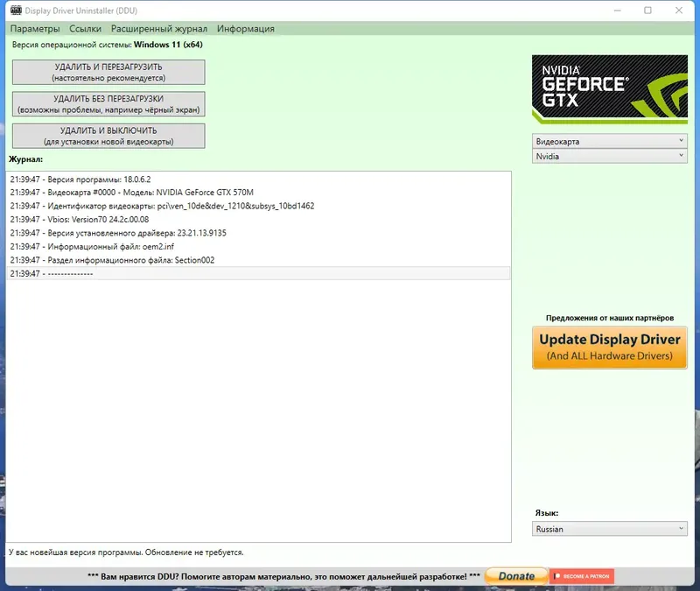Open the Update Display Driver partner banner

pos(609,347)
